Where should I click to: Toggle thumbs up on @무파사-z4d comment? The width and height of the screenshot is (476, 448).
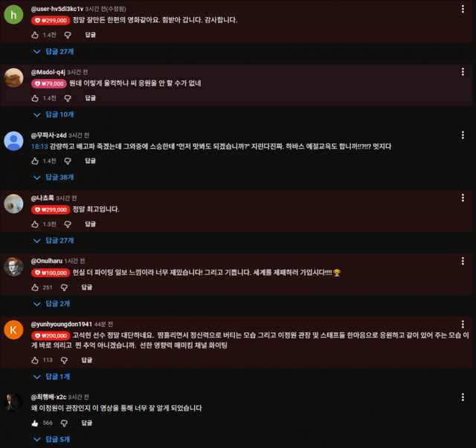pyautogui.click(x=35, y=161)
